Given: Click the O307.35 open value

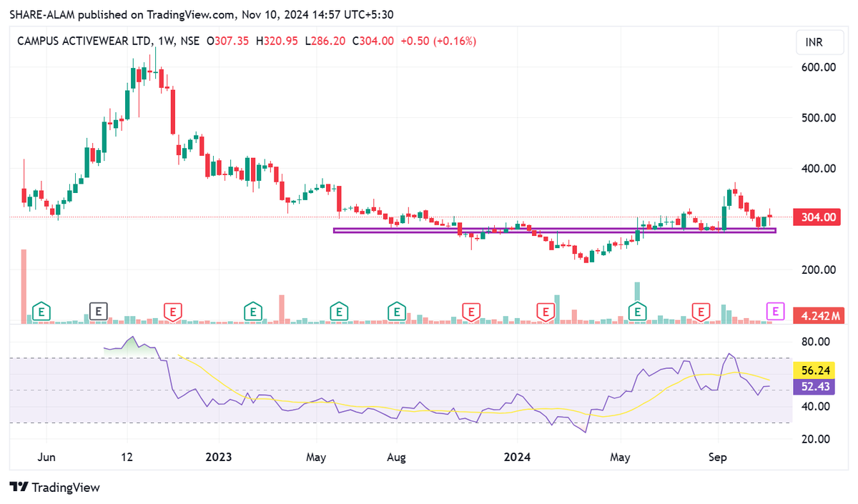Looking at the screenshot, I should tap(227, 41).
